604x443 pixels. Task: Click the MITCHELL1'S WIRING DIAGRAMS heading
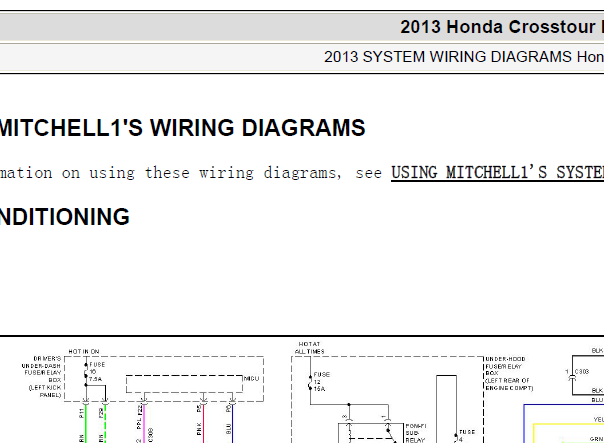[x=183, y=128]
